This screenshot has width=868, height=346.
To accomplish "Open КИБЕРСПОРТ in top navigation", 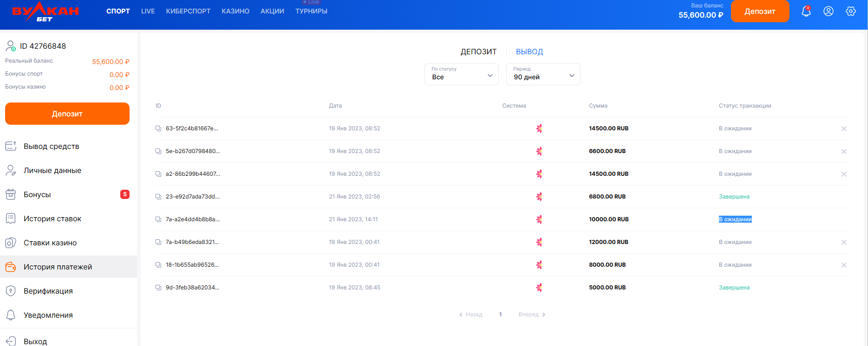I will tap(188, 11).
